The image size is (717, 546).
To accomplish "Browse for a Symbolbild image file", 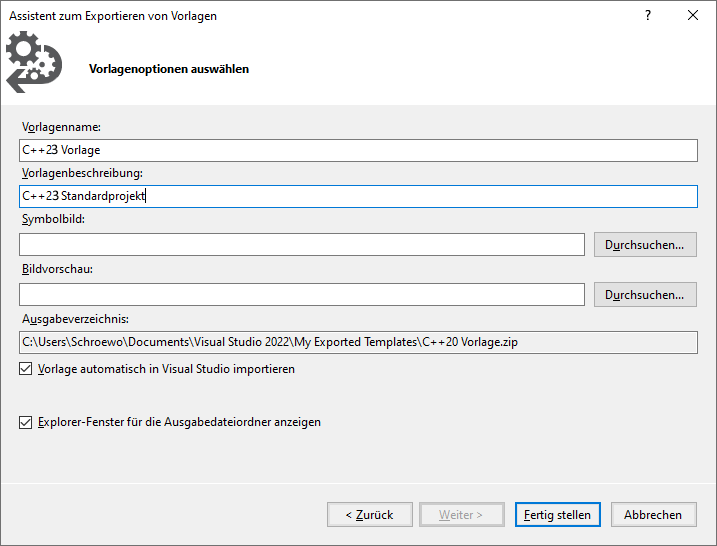I will coord(645,245).
